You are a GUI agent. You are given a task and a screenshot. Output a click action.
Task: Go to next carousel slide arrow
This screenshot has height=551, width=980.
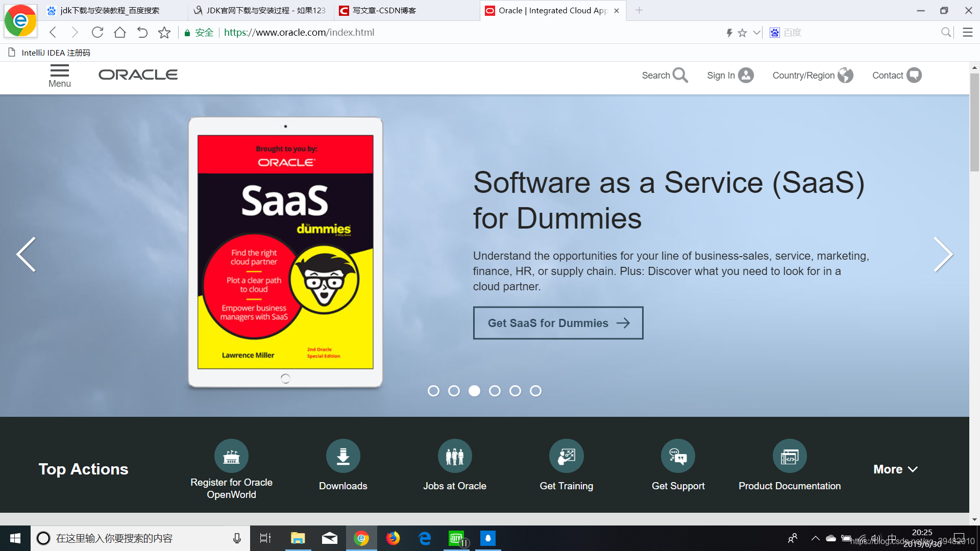[x=943, y=254]
